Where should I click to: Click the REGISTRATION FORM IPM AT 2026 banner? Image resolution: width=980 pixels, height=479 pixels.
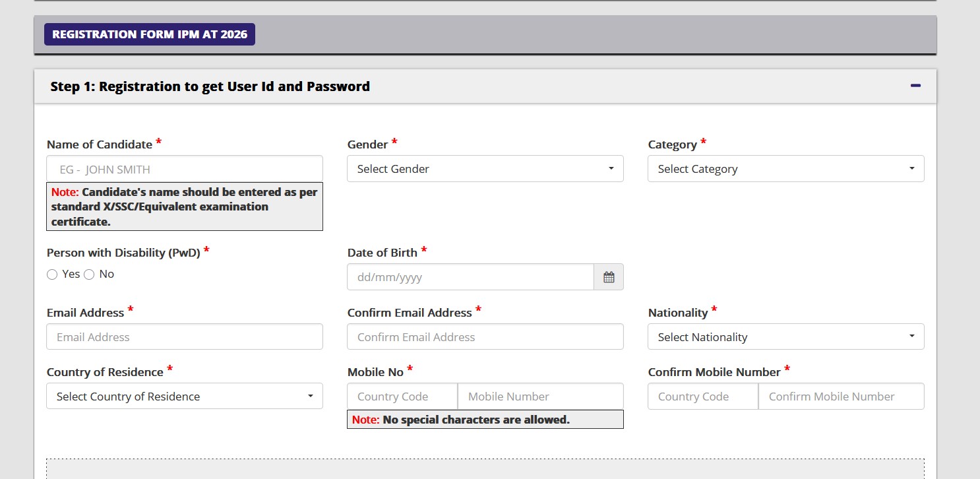(150, 34)
